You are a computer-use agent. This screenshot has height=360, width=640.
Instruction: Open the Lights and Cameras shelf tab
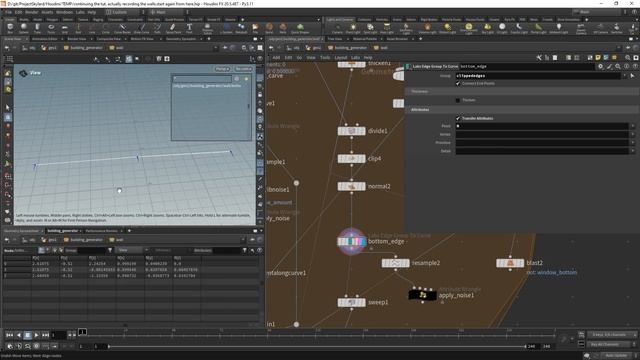click(340, 19)
